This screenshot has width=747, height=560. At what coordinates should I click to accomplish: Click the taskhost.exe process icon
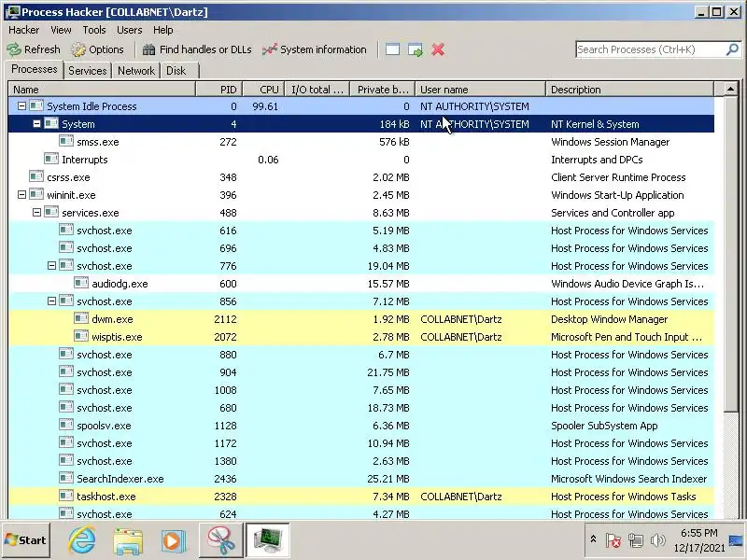pyautogui.click(x=66, y=496)
